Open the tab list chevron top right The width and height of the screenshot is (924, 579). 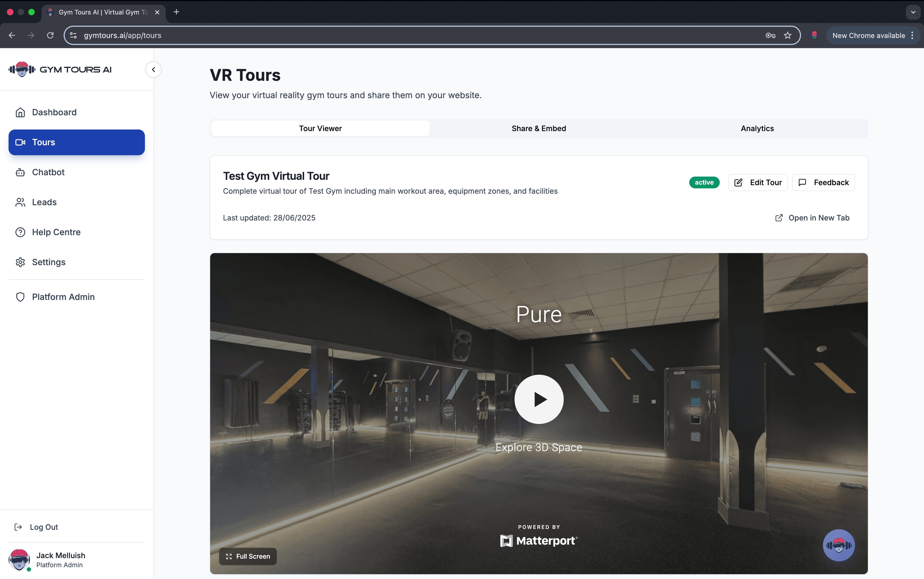pos(913,12)
